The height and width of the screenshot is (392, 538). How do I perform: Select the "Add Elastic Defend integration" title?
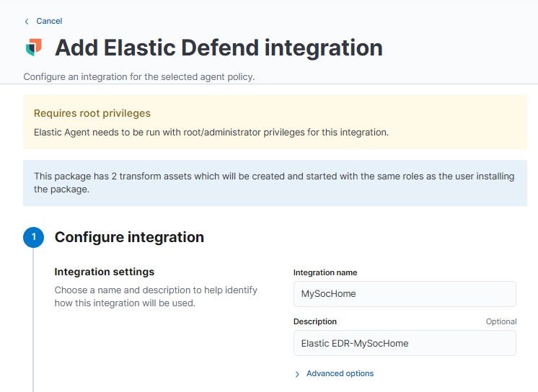click(219, 48)
